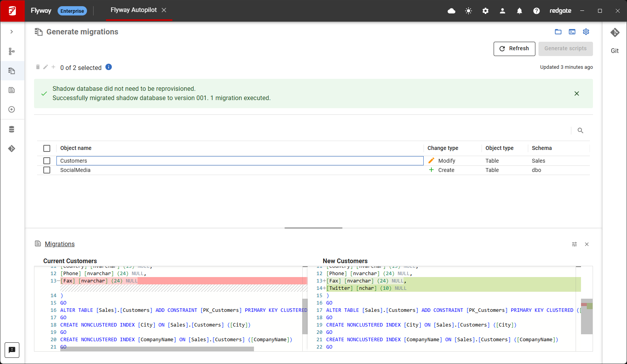
Task: Click the Current Customers horizontal scrollbar
Action: click(x=157, y=349)
